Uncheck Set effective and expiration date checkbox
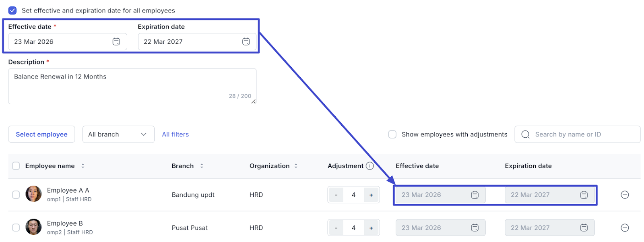644x242 pixels. 12,10
